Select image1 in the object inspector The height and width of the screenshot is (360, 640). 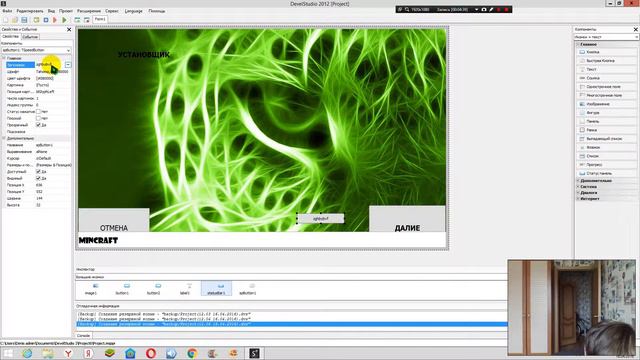[x=91, y=289]
